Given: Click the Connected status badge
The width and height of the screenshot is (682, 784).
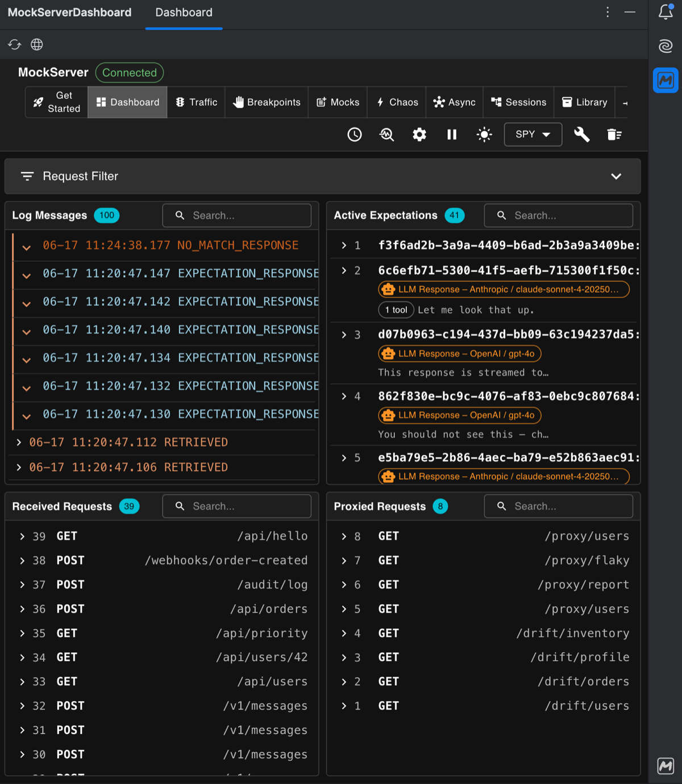Looking at the screenshot, I should point(130,73).
